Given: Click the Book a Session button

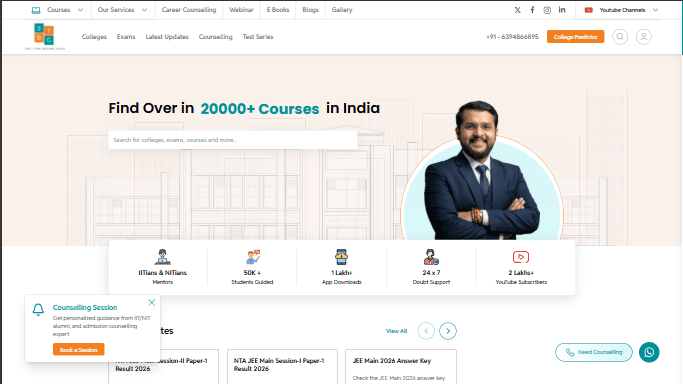Looking at the screenshot, I should [x=78, y=350].
